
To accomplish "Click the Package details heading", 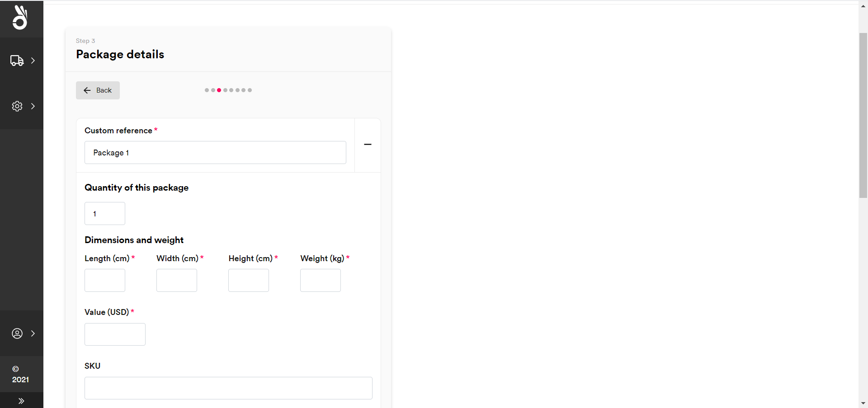I will 120,54.
